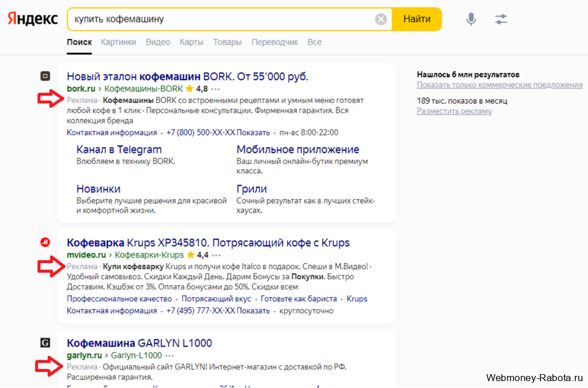
Task: Clear the search query with the X icon
Action: (381, 19)
